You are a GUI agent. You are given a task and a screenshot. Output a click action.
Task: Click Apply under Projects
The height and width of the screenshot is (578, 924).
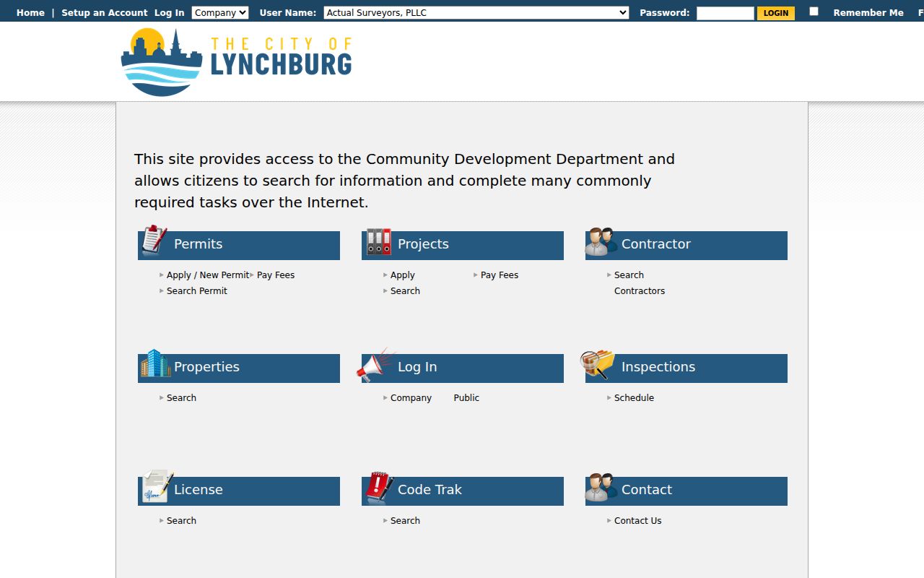403,275
